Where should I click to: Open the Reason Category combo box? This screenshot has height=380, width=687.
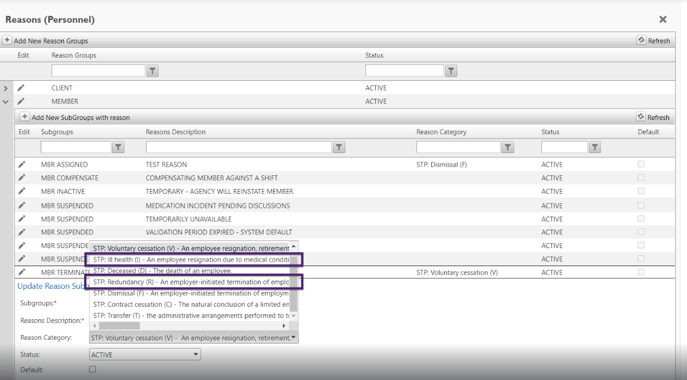coord(194,337)
